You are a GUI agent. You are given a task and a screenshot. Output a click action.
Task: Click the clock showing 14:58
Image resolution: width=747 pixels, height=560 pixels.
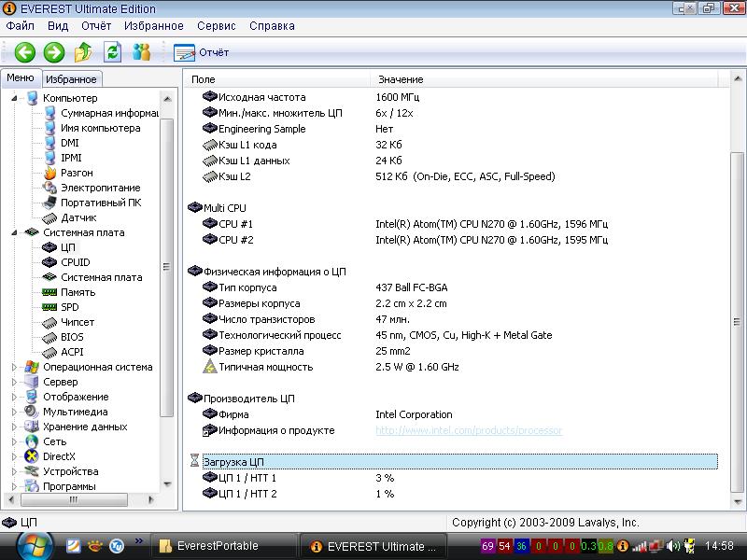coord(719,546)
